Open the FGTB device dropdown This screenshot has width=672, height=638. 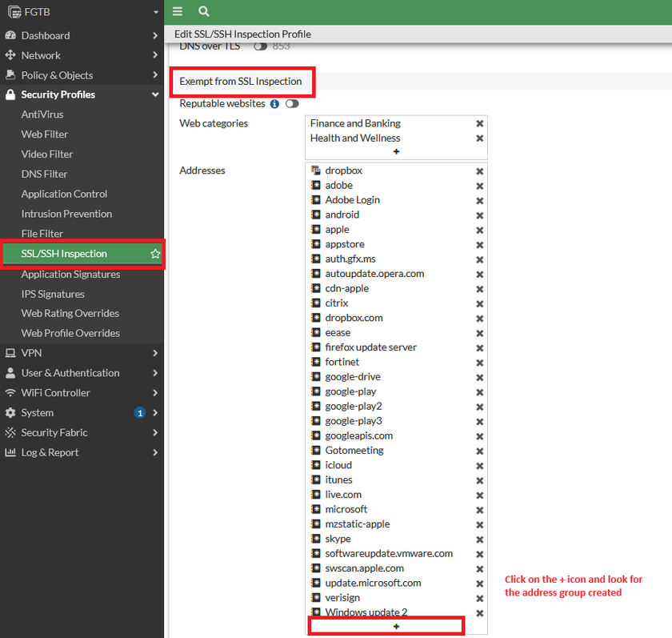point(155,12)
